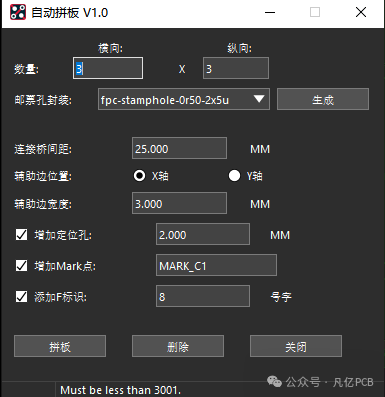Viewport: 385px width, 397px height.
Task: Open the 邮票孔封装 dropdown list
Action: [x=184, y=99]
